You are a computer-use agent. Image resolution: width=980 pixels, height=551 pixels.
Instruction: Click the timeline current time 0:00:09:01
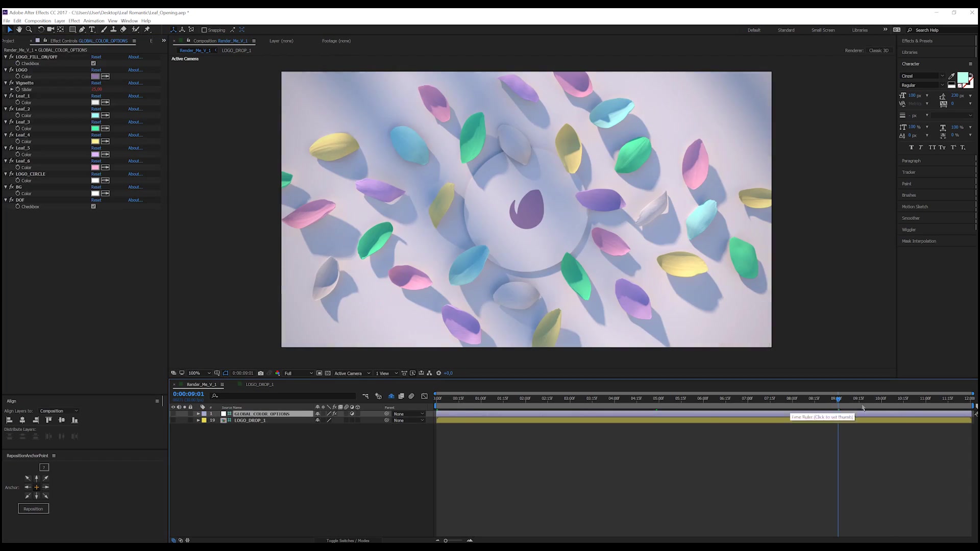click(188, 394)
